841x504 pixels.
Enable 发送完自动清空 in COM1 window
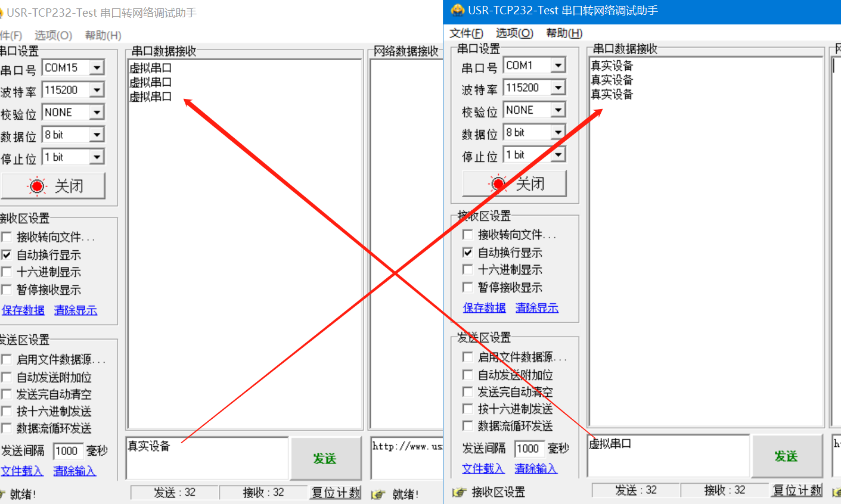point(467,392)
